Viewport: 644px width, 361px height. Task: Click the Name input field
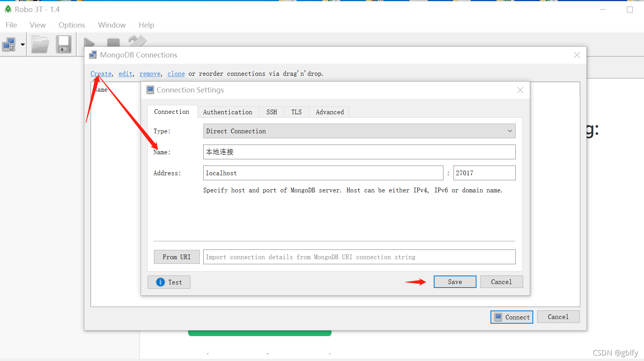point(359,152)
